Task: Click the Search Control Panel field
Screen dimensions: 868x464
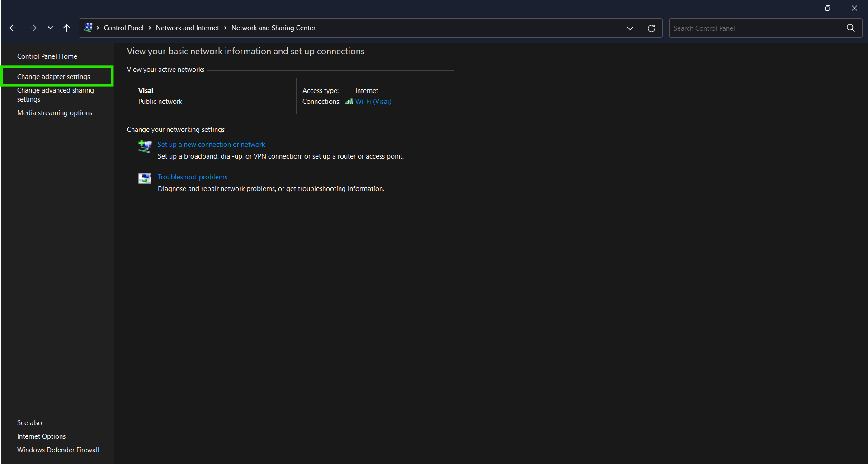Action: 755,28
